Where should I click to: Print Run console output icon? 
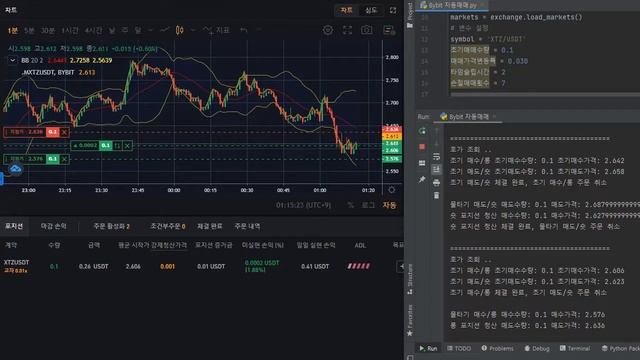(436, 182)
